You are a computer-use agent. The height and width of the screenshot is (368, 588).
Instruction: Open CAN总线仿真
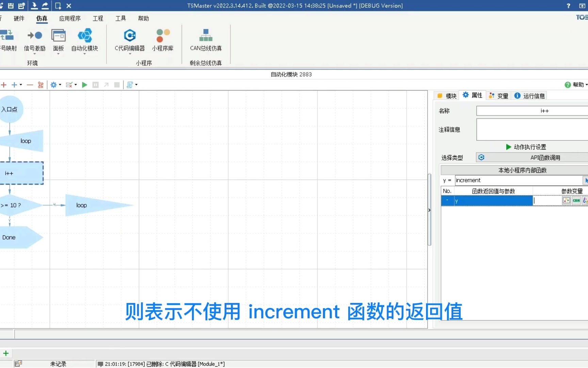pyautogui.click(x=206, y=40)
